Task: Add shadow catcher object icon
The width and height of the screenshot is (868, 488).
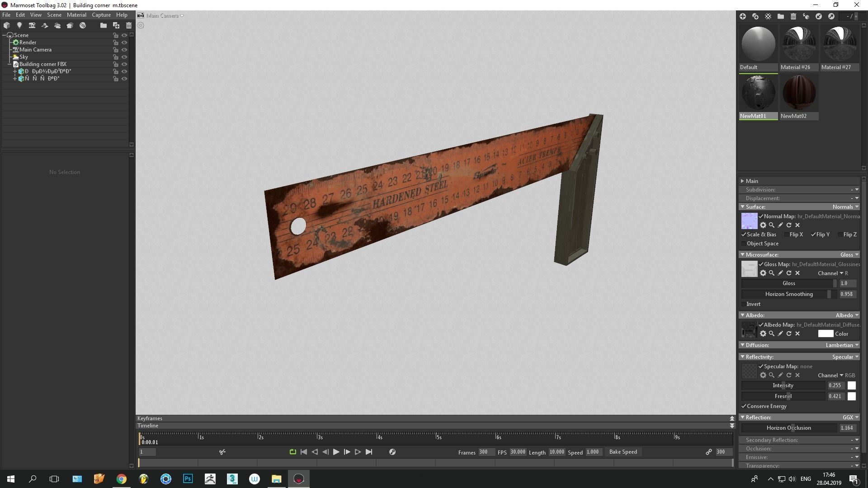Action: [x=45, y=25]
